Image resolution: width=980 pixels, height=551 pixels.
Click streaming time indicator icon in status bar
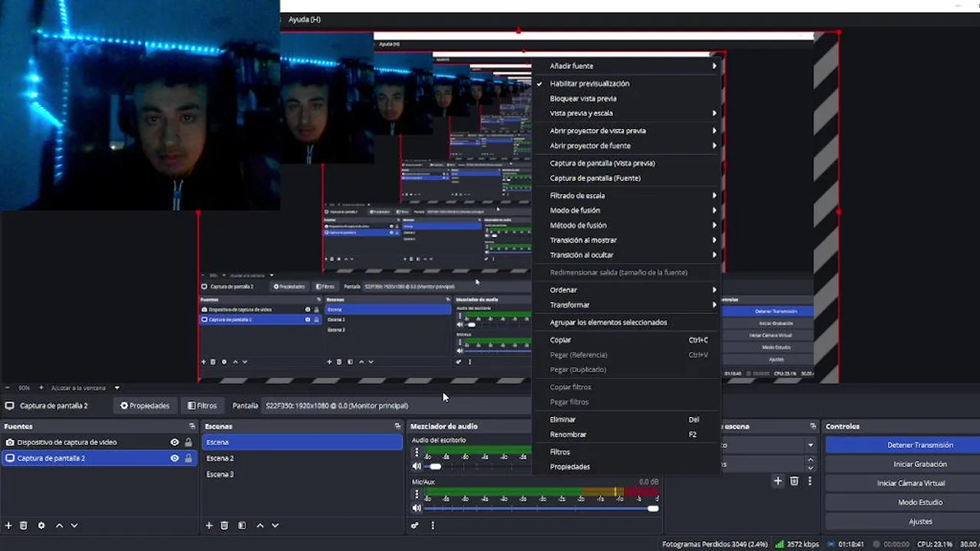click(831, 544)
